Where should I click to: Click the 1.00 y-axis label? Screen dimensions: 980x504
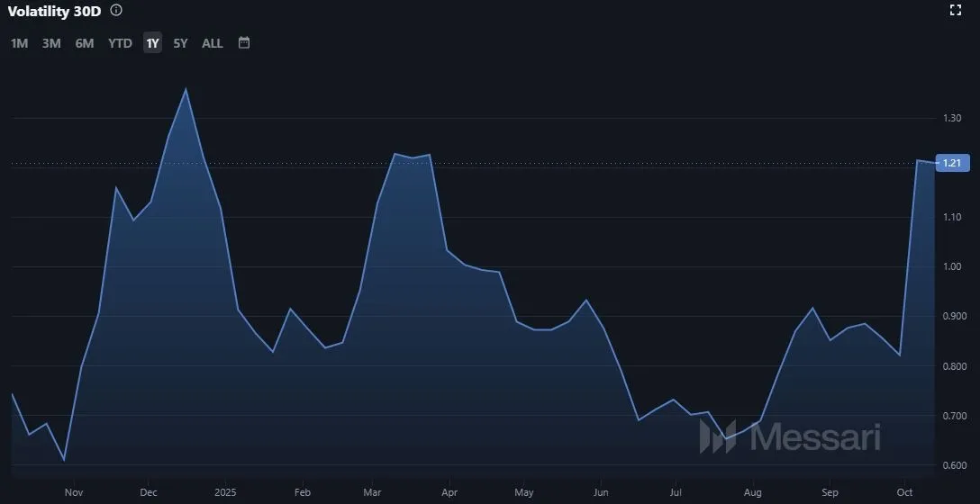[x=952, y=267]
